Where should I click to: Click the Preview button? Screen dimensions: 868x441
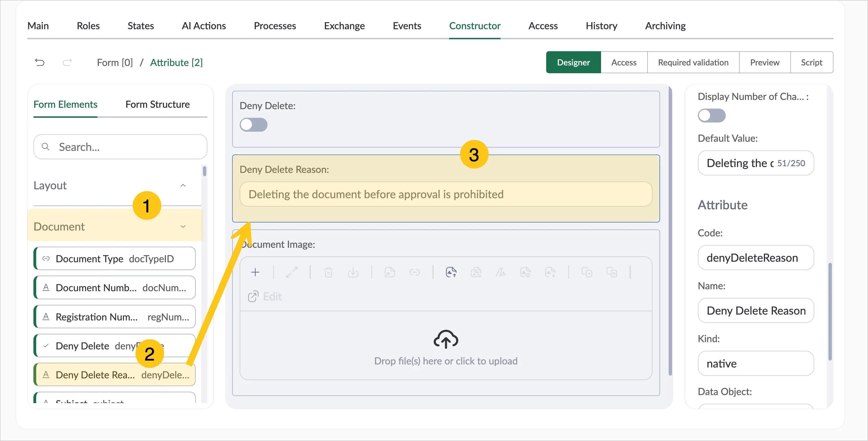(764, 62)
